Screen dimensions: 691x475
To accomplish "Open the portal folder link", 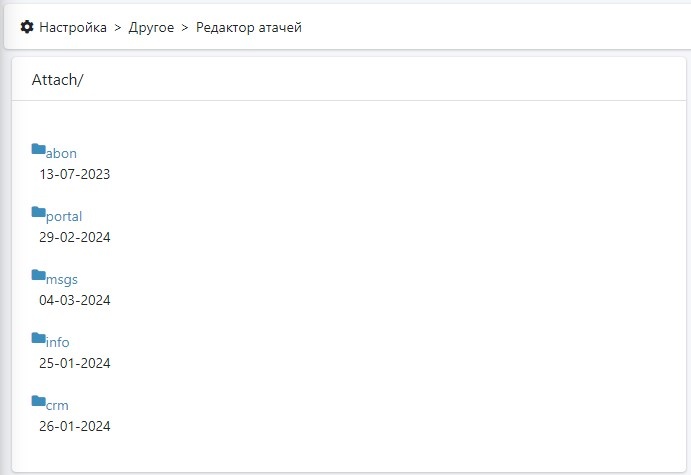I will (x=64, y=216).
